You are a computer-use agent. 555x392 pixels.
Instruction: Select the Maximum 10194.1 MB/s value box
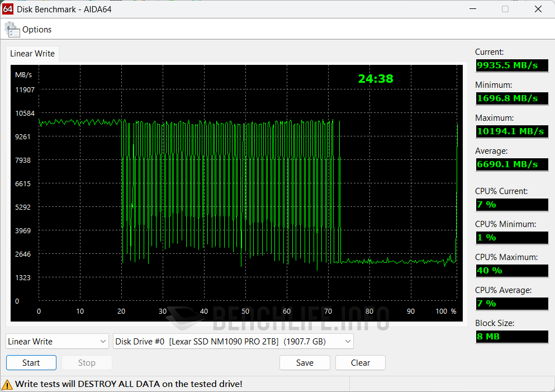pos(511,131)
